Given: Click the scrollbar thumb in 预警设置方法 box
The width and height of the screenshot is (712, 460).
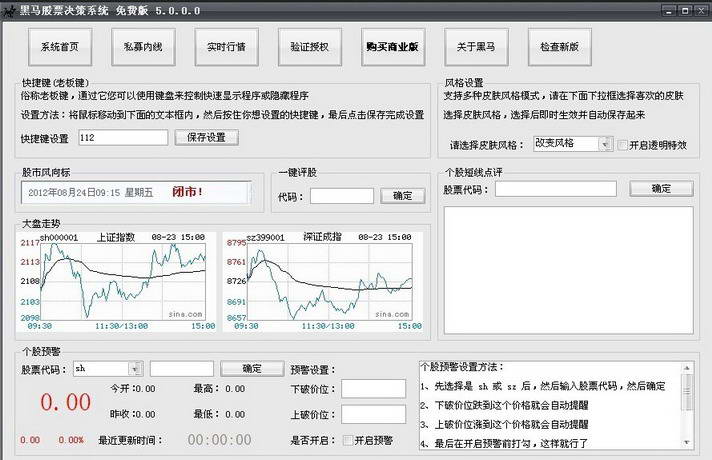Looking at the screenshot, I should 687,392.
